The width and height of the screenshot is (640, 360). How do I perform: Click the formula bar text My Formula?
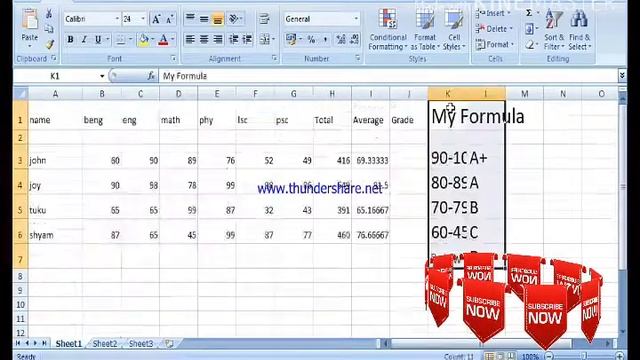coord(185,76)
